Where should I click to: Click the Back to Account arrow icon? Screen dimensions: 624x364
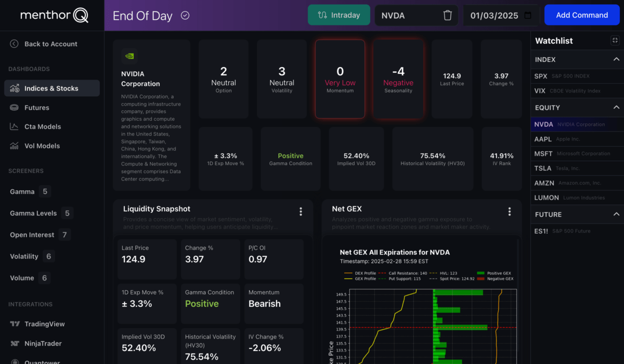pos(14,44)
